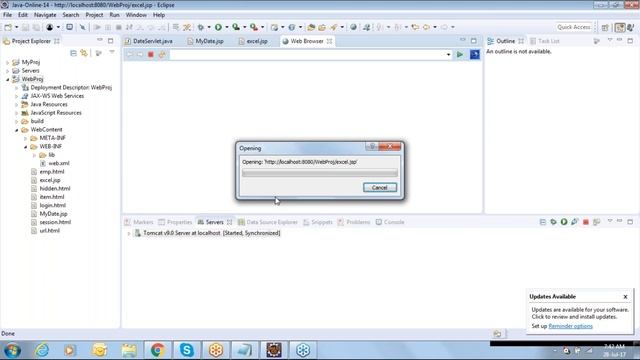Open the Help menu
The height and width of the screenshot is (360, 640).
159,15
